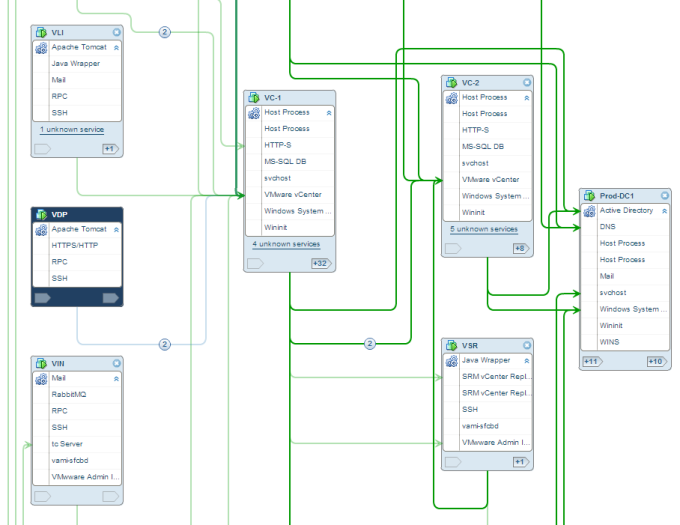Open the '5 unknown services' link
This screenshot has width=680, height=525.
click(484, 229)
